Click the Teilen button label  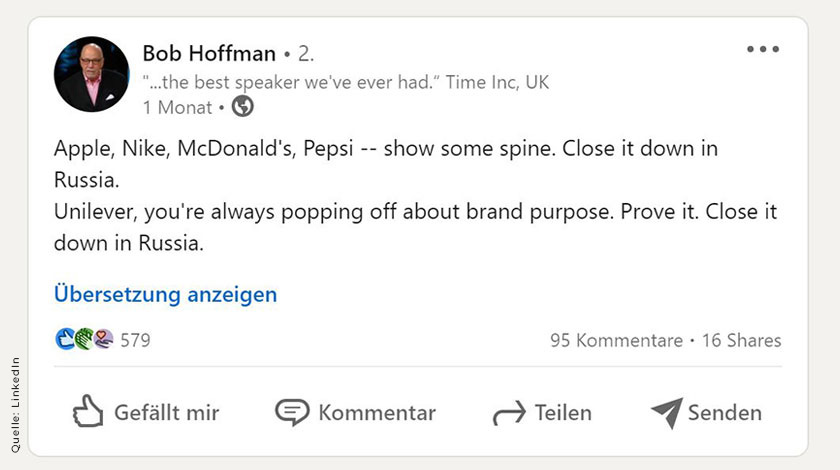tap(564, 413)
